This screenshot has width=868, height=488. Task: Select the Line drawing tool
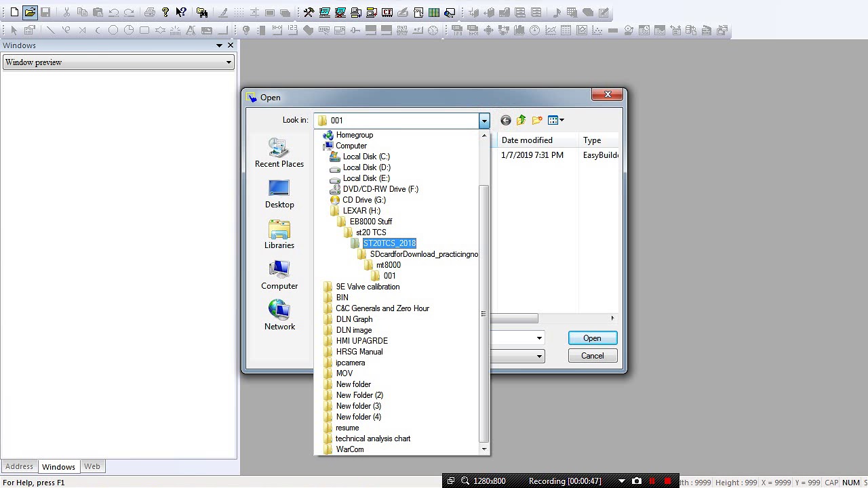[x=50, y=30]
